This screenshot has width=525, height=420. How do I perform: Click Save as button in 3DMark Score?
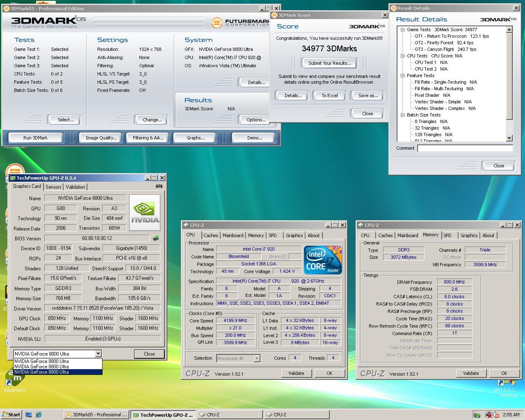pyautogui.click(x=368, y=96)
